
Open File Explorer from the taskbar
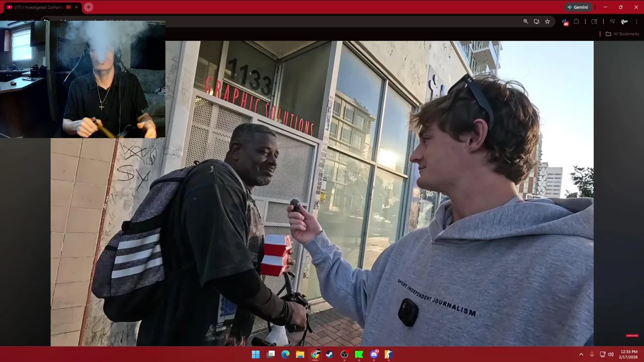(x=300, y=354)
